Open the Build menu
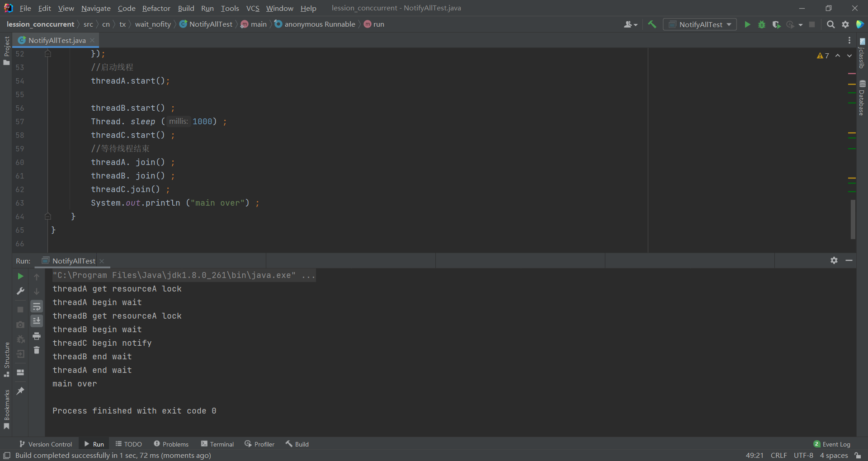The width and height of the screenshot is (868, 461). pyautogui.click(x=186, y=8)
